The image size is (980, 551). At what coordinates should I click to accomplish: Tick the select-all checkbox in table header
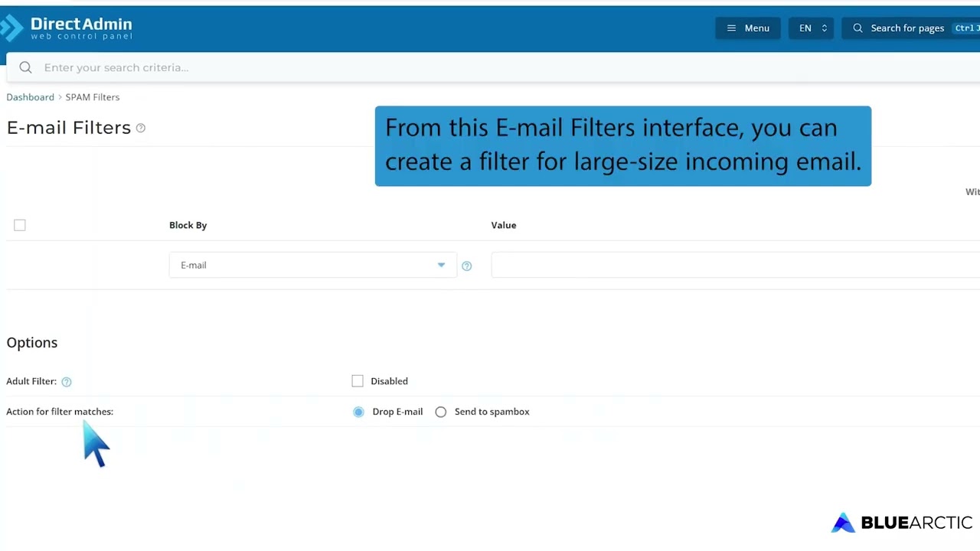tap(20, 225)
